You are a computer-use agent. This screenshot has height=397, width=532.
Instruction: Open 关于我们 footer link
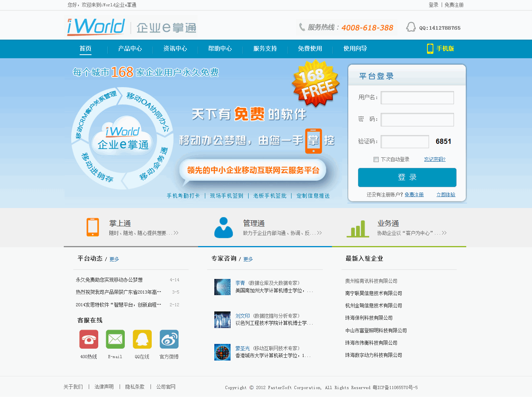coord(73,387)
